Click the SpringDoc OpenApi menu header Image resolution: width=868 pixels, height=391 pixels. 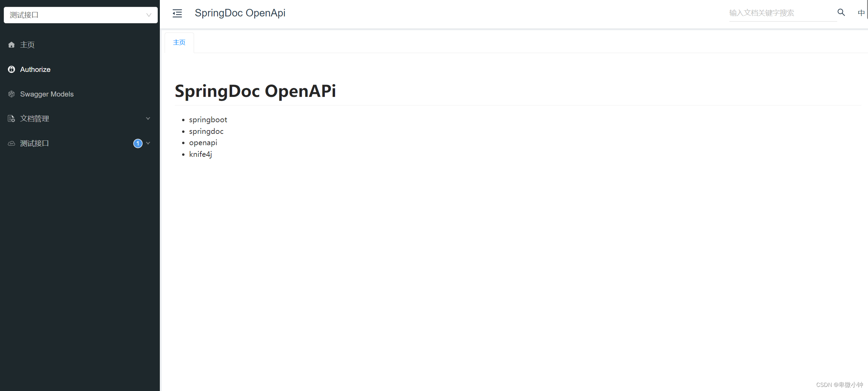pyautogui.click(x=240, y=13)
